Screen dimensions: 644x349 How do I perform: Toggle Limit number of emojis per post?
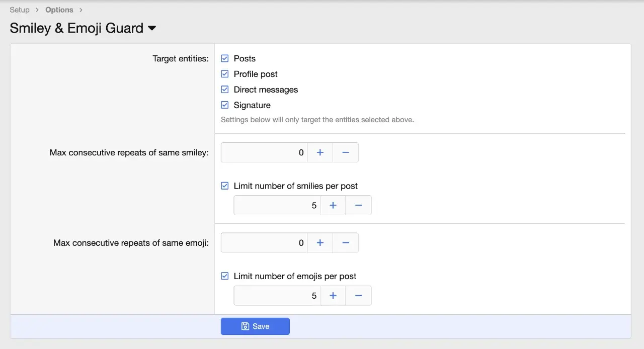[x=225, y=277]
